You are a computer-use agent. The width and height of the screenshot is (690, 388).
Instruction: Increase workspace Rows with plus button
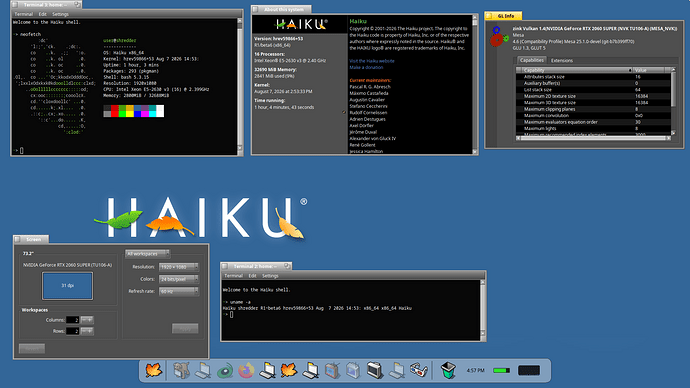90,331
